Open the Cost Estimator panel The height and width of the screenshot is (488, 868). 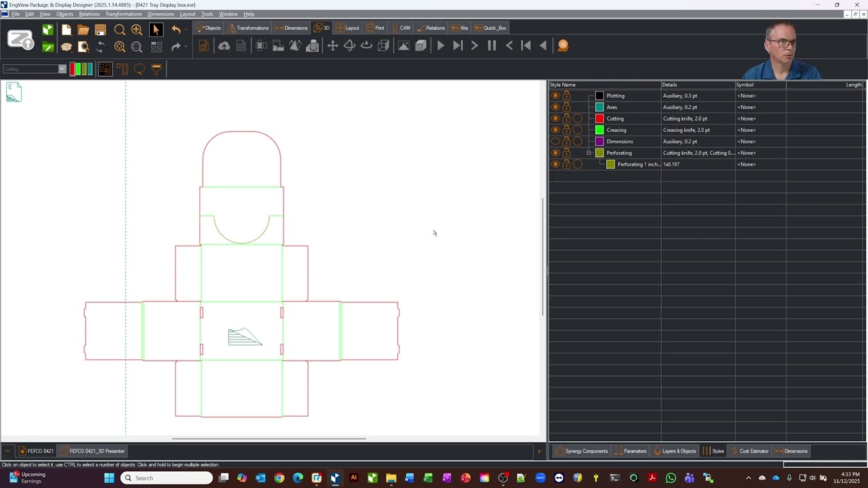pyautogui.click(x=750, y=451)
